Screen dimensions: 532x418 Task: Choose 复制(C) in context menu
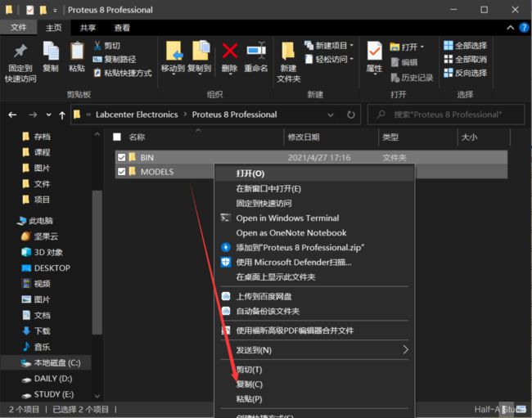pyautogui.click(x=313, y=384)
